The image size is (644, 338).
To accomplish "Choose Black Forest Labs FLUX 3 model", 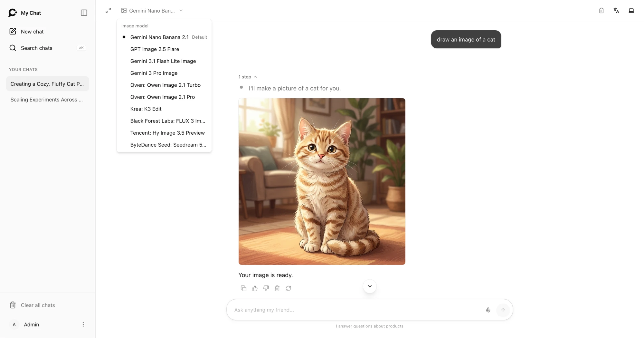I will pyautogui.click(x=164, y=121).
